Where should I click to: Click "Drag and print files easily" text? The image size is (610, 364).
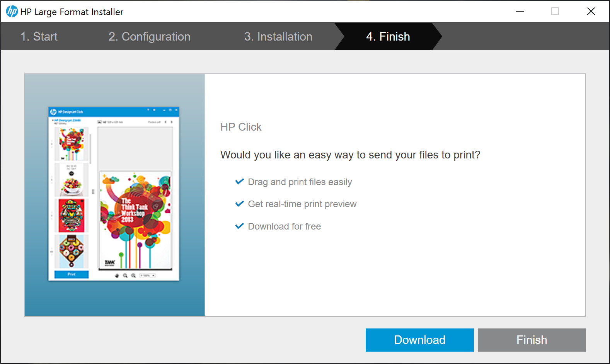click(300, 182)
